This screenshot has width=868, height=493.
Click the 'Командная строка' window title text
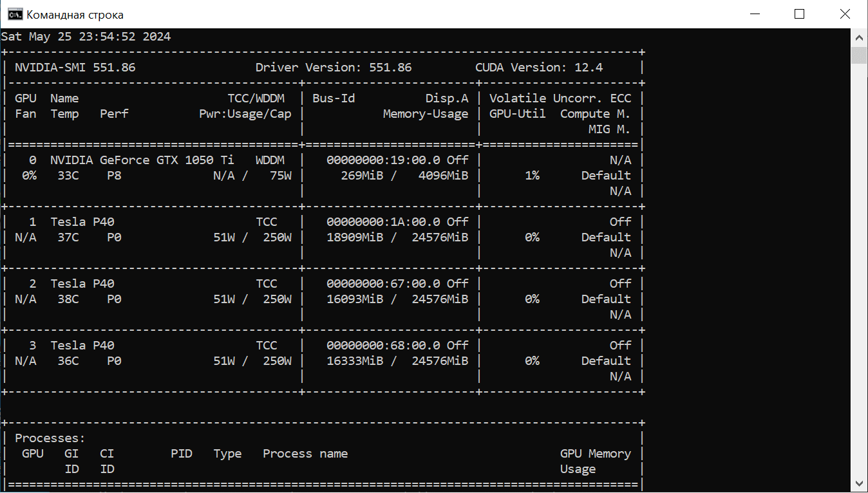(x=75, y=15)
